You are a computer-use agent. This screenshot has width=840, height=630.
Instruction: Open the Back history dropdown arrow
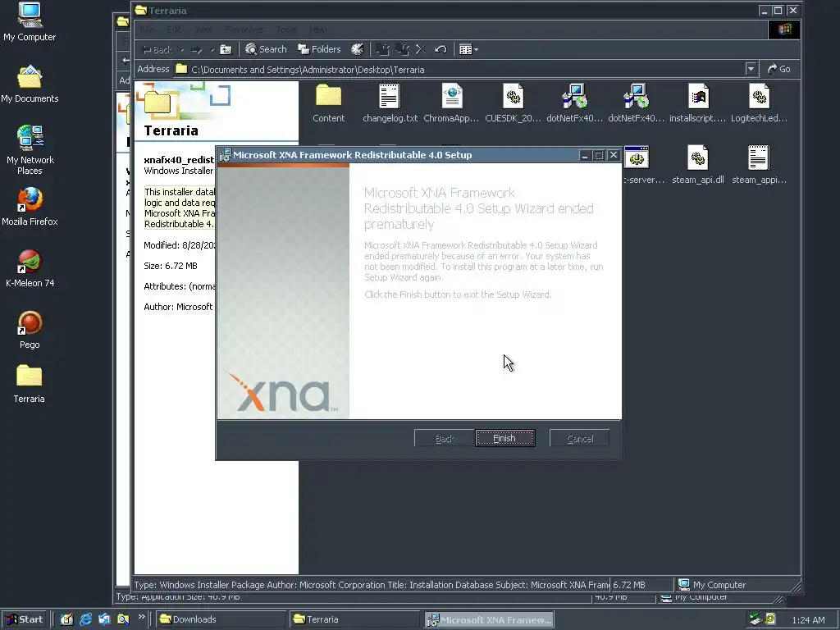coord(181,49)
